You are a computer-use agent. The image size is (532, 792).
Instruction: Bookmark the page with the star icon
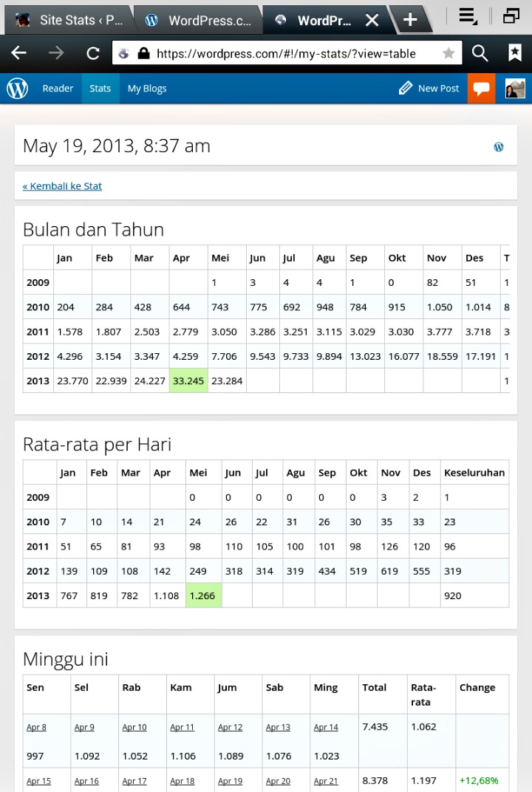448,53
